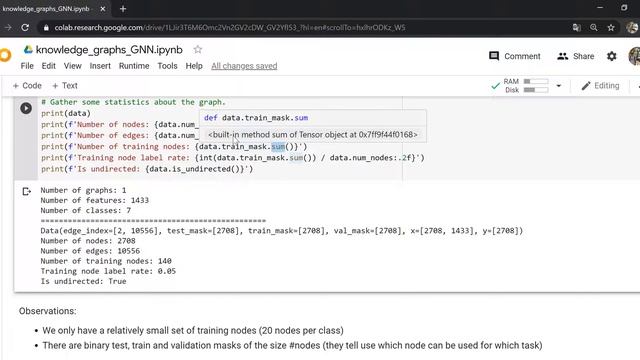The height and width of the screenshot is (360, 640).
Task: Share the notebook
Action: (x=576, y=56)
